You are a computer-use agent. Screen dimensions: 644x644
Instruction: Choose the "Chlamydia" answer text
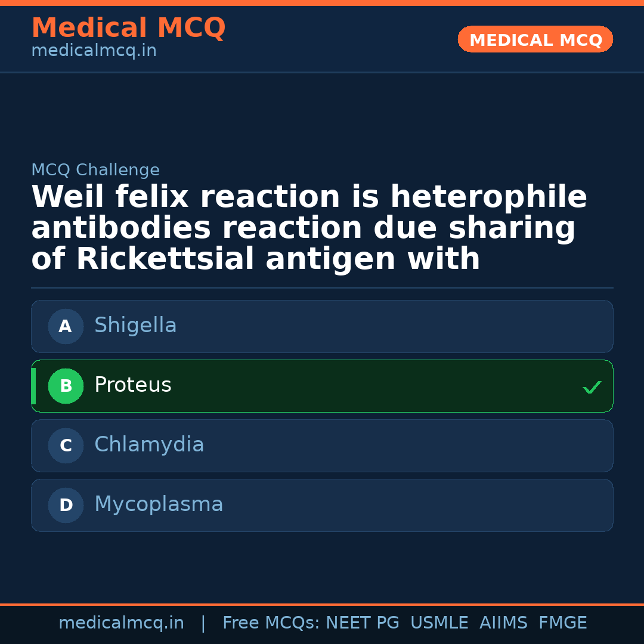[x=149, y=445]
